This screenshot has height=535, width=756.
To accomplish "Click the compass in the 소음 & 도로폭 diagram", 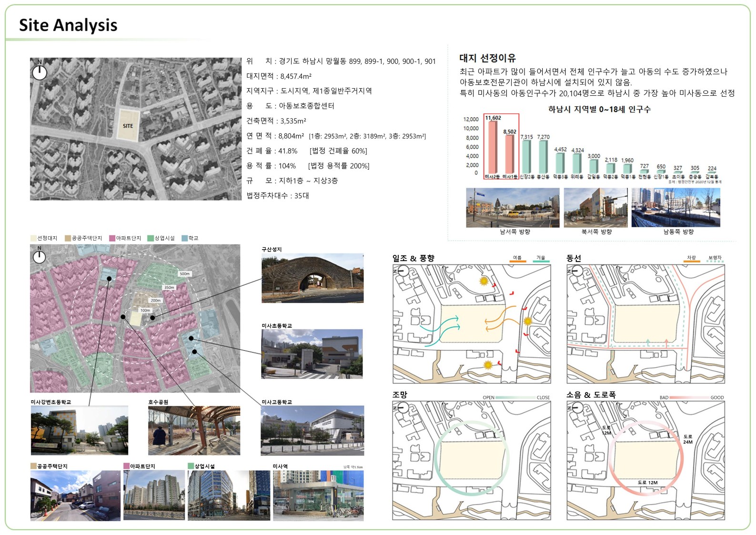I will point(576,407).
